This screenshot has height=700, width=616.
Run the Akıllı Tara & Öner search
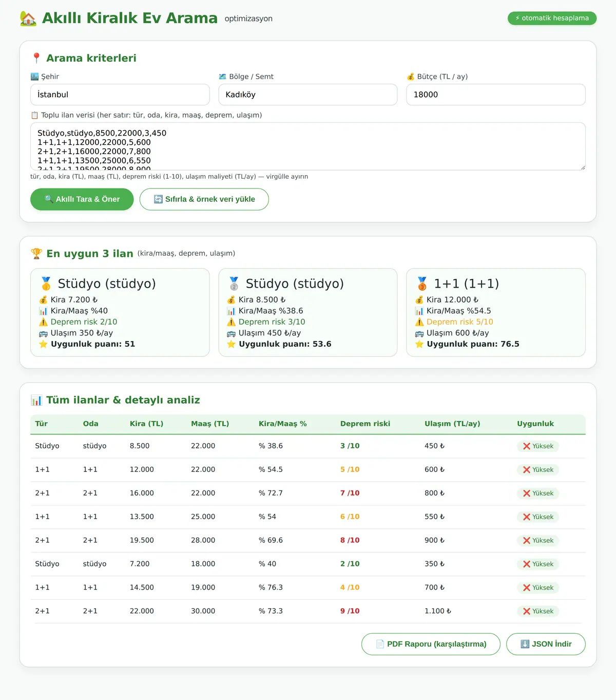(x=82, y=199)
